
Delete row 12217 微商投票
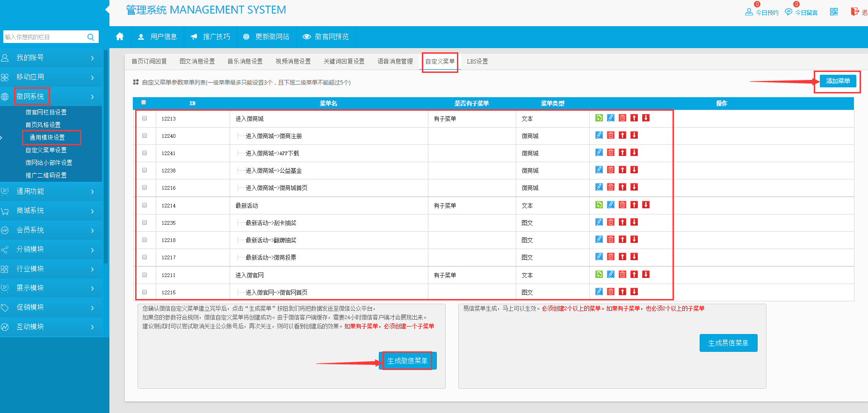611,256
